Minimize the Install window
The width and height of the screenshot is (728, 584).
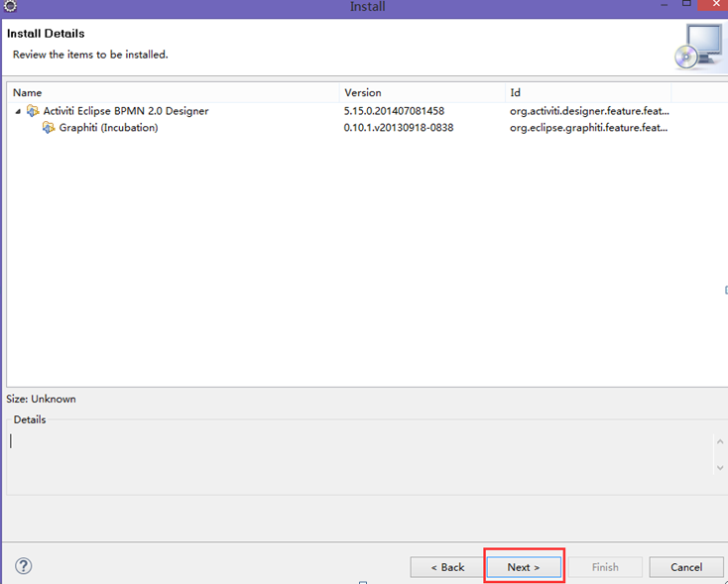(665, 5)
